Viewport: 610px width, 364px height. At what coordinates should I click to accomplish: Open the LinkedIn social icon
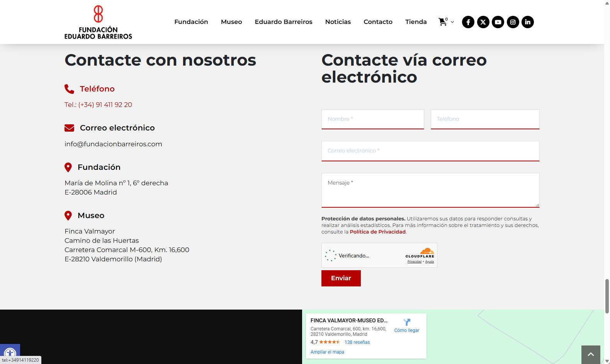click(x=528, y=22)
